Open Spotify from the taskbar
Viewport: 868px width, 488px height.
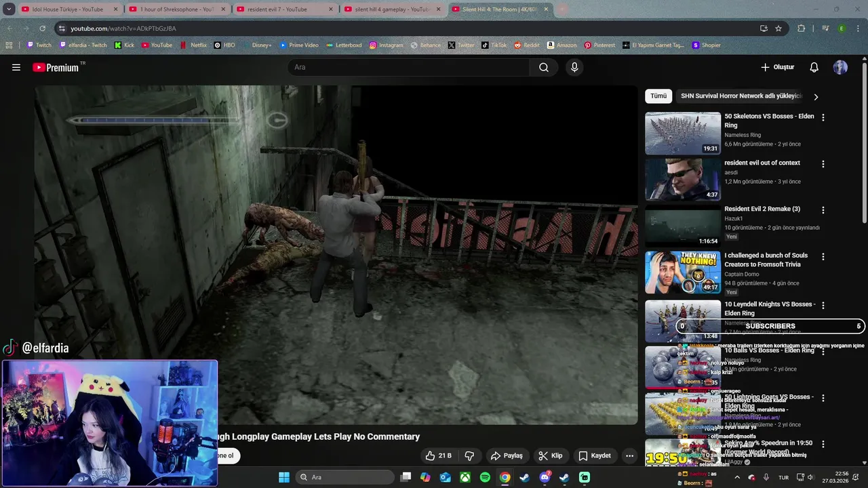pos(485,477)
